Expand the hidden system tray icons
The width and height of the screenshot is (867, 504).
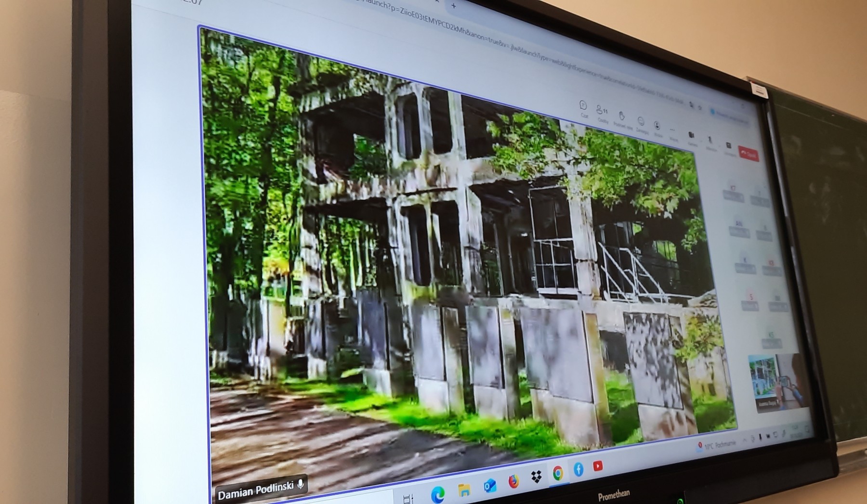(745, 439)
